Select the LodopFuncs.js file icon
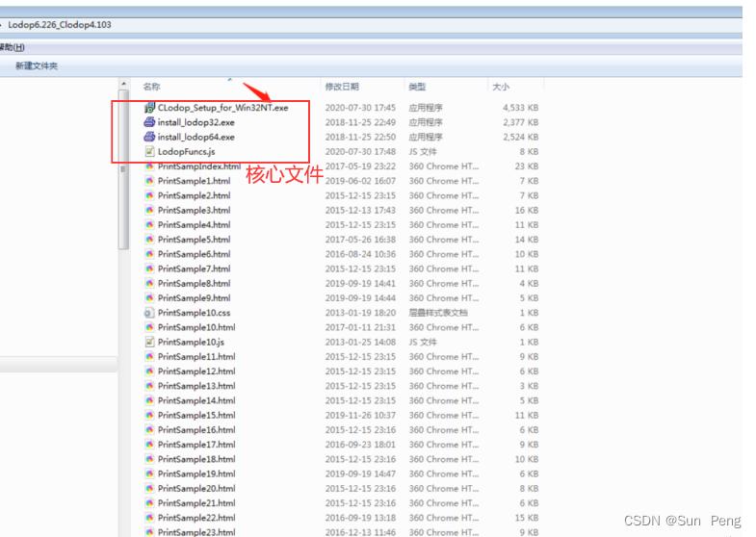 [x=149, y=152]
